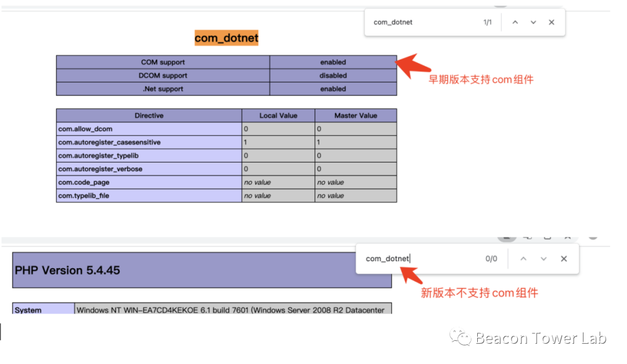
Task: Click the PHP Version 5.4.45 header
Action: point(67,270)
